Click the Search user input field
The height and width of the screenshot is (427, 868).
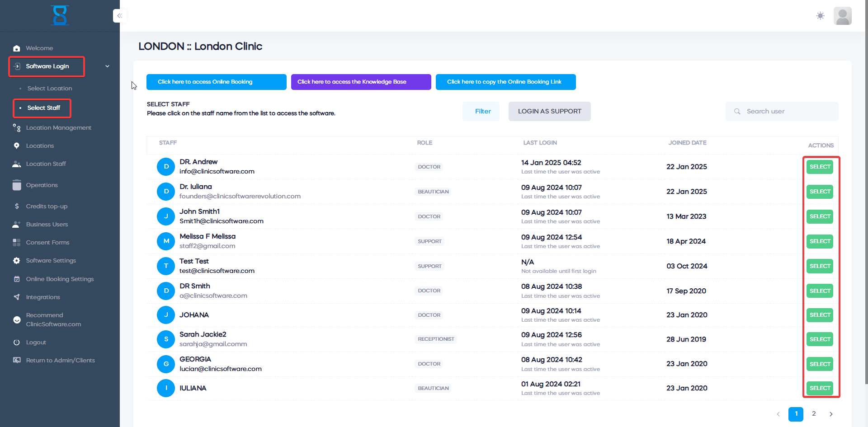(x=787, y=112)
